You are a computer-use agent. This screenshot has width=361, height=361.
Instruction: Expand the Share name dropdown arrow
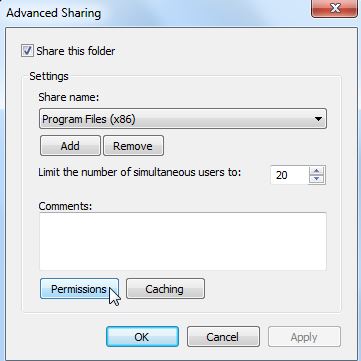coord(318,119)
